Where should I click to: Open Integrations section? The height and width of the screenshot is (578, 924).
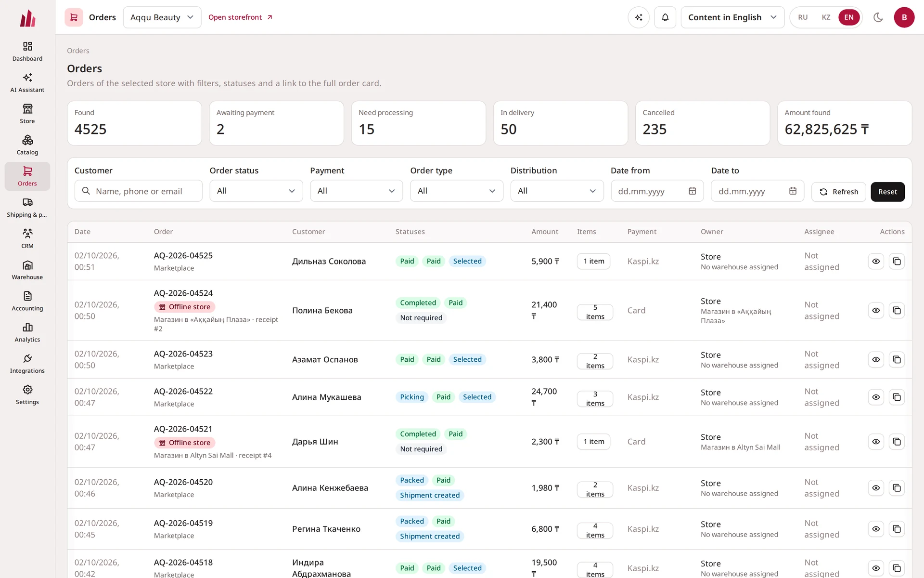click(27, 364)
